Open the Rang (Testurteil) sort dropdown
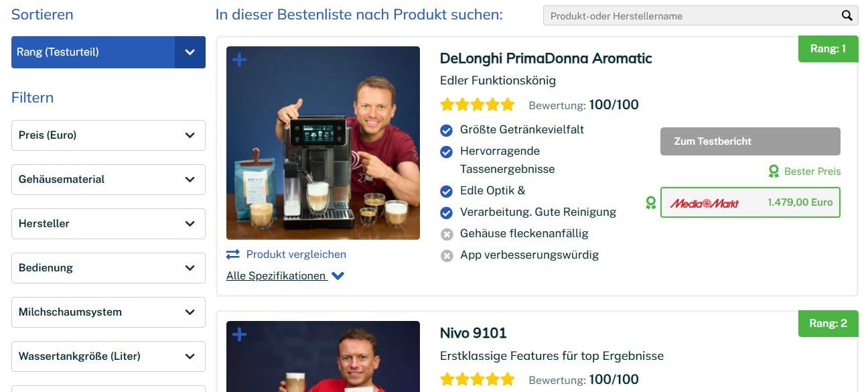Viewport: 868px width, 392px height. tap(108, 52)
